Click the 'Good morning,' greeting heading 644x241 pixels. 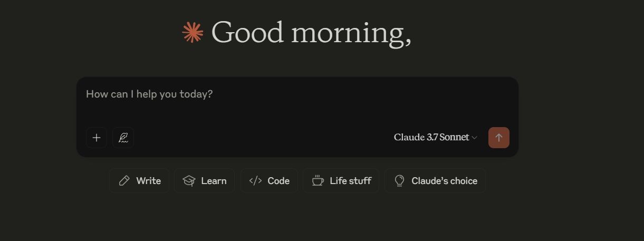[311, 33]
